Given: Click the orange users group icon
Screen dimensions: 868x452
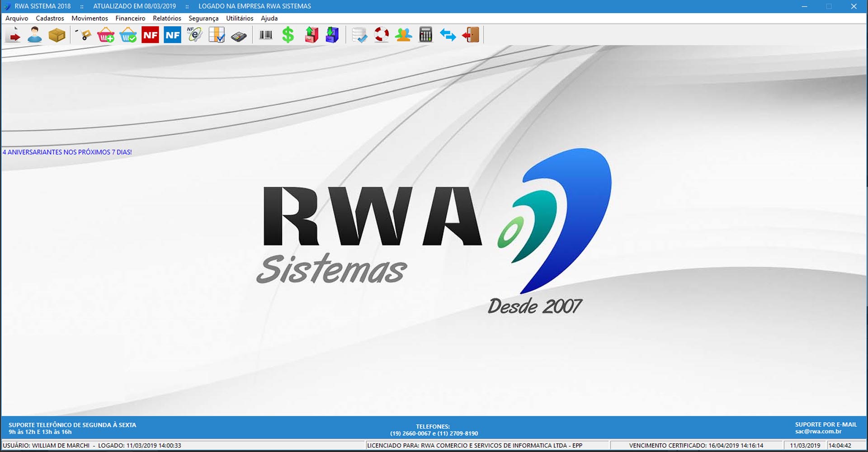Looking at the screenshot, I should point(403,35).
